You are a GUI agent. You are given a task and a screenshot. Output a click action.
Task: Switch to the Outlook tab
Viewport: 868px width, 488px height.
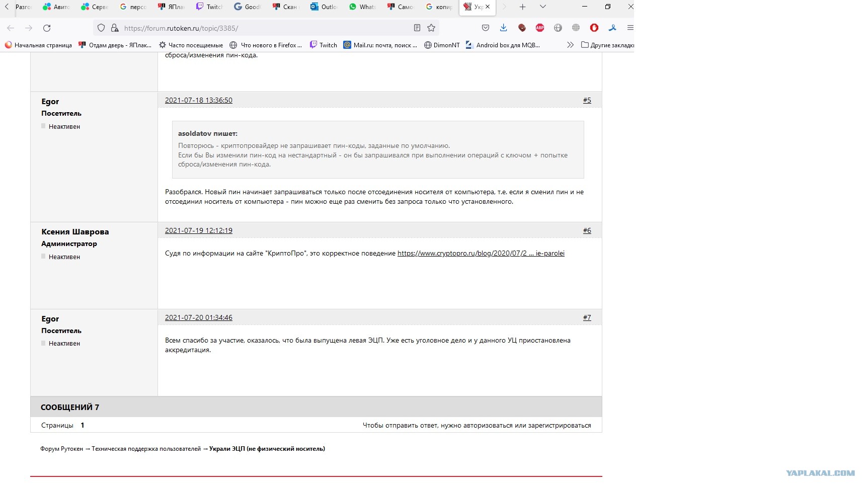click(325, 7)
